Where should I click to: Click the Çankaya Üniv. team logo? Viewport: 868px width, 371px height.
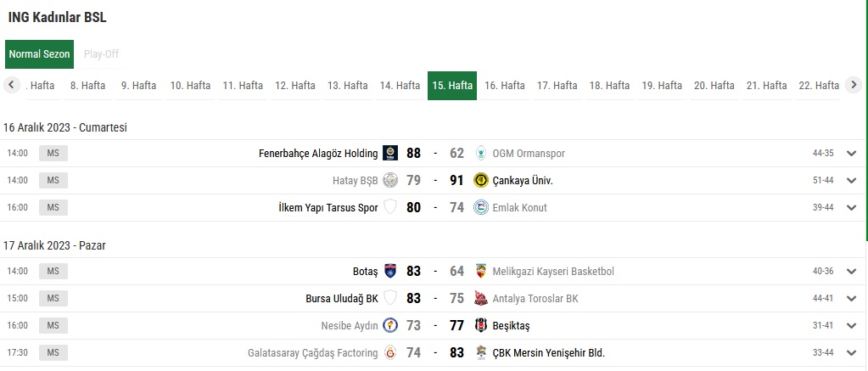click(481, 181)
